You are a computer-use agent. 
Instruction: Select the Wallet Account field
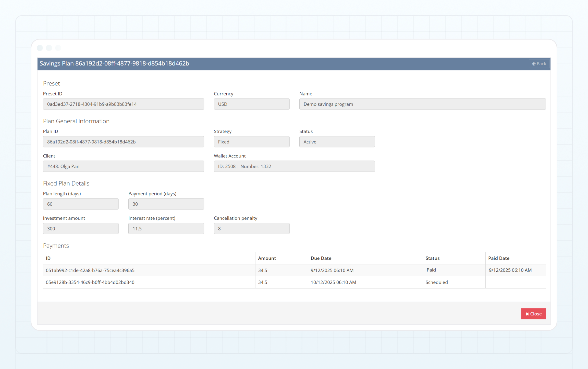click(294, 166)
